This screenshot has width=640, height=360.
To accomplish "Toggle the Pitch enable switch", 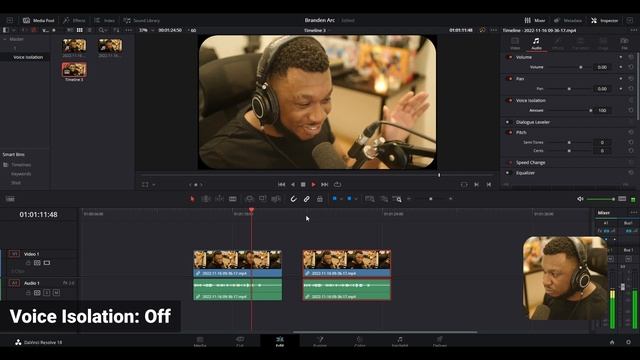I will point(509,133).
